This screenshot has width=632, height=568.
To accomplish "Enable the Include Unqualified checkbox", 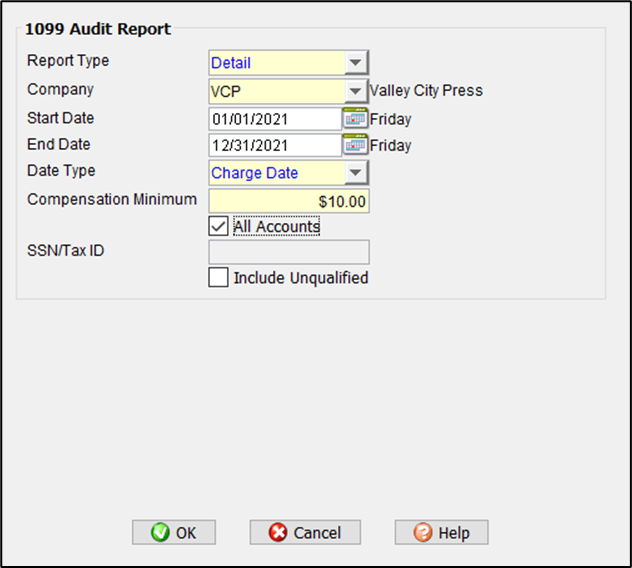I will pos(218,278).
